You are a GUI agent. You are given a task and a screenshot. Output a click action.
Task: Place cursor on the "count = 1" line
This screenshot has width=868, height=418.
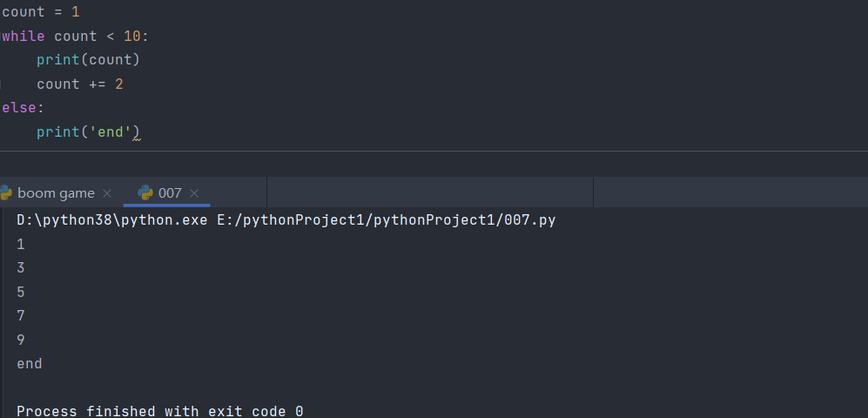41,12
